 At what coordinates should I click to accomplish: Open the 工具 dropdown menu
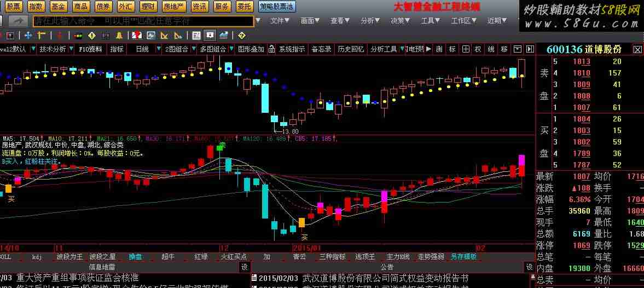[431, 21]
